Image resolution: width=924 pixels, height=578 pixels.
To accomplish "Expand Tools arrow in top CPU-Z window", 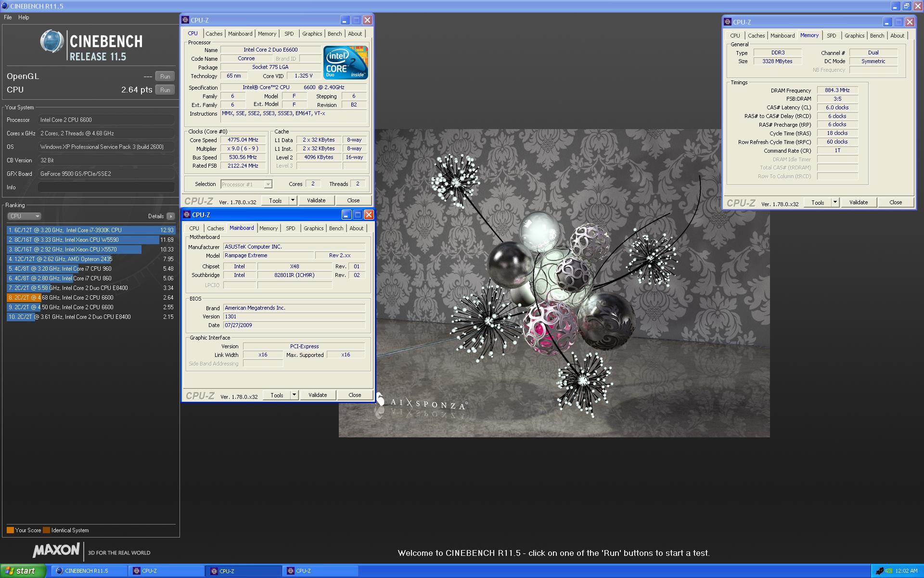I will [x=293, y=200].
